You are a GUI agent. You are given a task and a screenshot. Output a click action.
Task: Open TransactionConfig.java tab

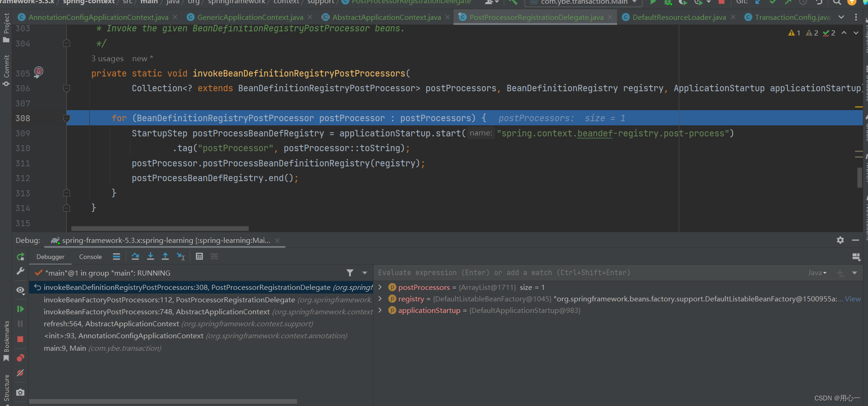[787, 17]
